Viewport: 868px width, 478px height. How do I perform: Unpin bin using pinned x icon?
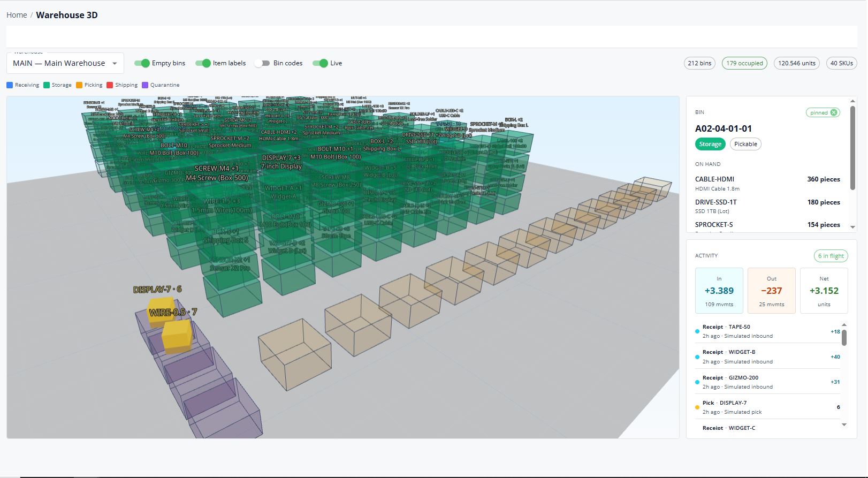(834, 112)
